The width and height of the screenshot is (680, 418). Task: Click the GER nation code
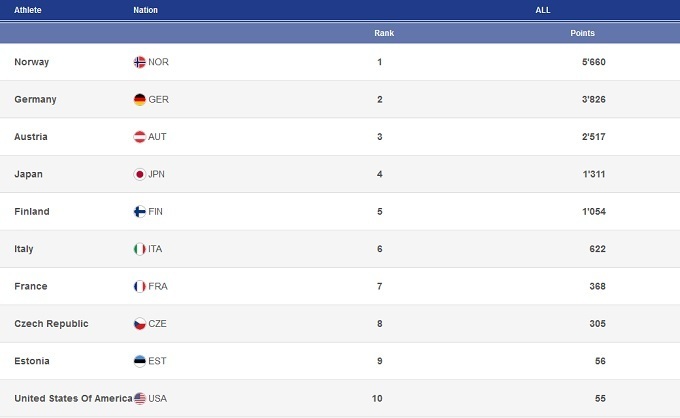click(x=158, y=100)
